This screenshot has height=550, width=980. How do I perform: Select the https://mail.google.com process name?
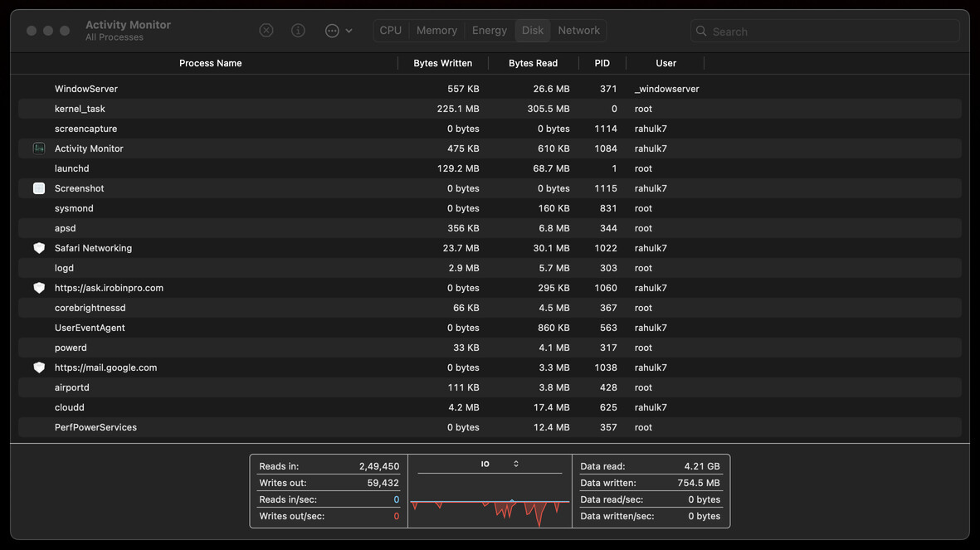coord(105,367)
